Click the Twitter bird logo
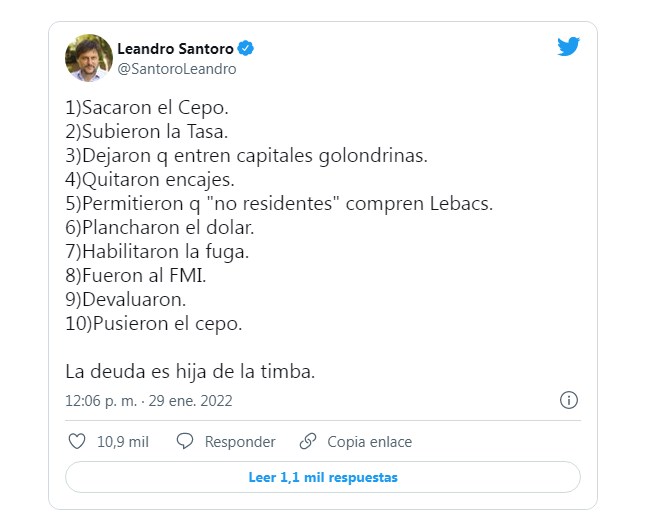The width and height of the screenshot is (658, 516). pyautogui.click(x=568, y=47)
